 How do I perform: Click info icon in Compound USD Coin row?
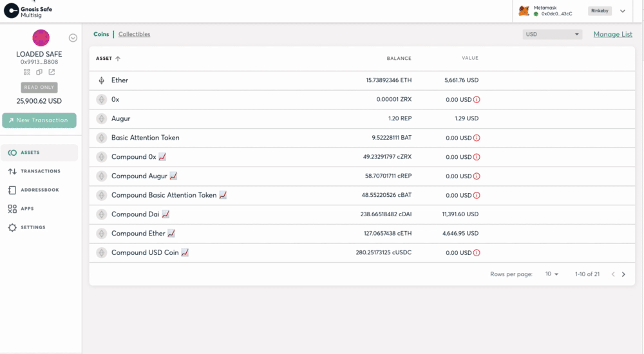pos(477,252)
